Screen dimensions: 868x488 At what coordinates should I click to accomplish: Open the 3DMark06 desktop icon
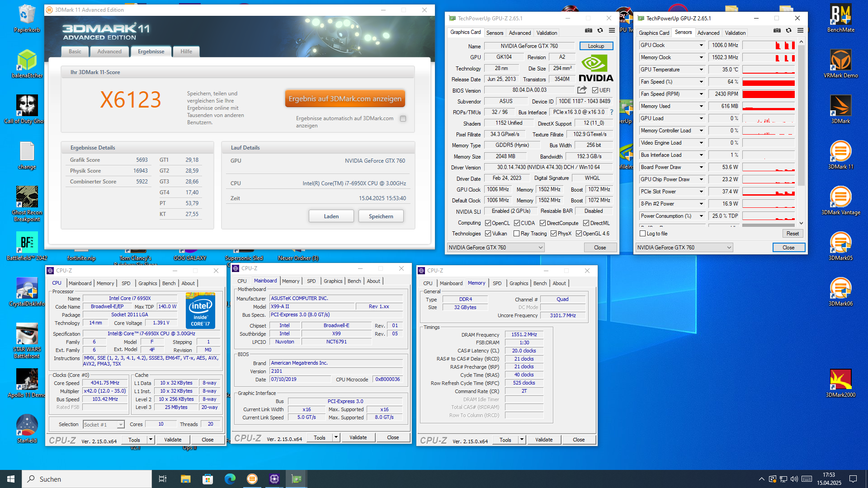840,292
